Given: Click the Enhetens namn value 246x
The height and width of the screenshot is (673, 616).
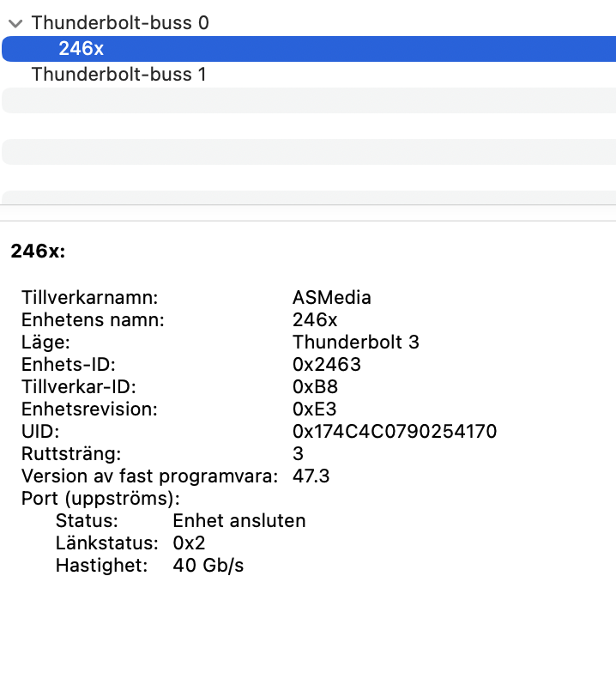Looking at the screenshot, I should (315, 320).
